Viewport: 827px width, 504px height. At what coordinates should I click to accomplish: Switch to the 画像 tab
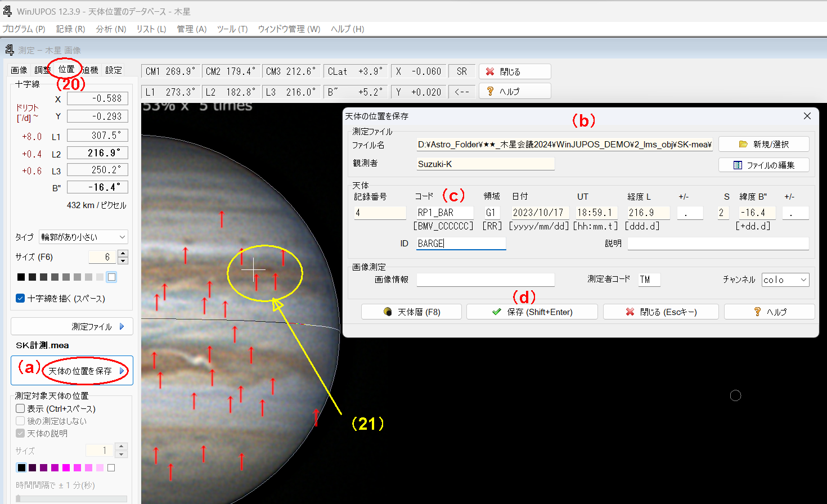(x=19, y=70)
